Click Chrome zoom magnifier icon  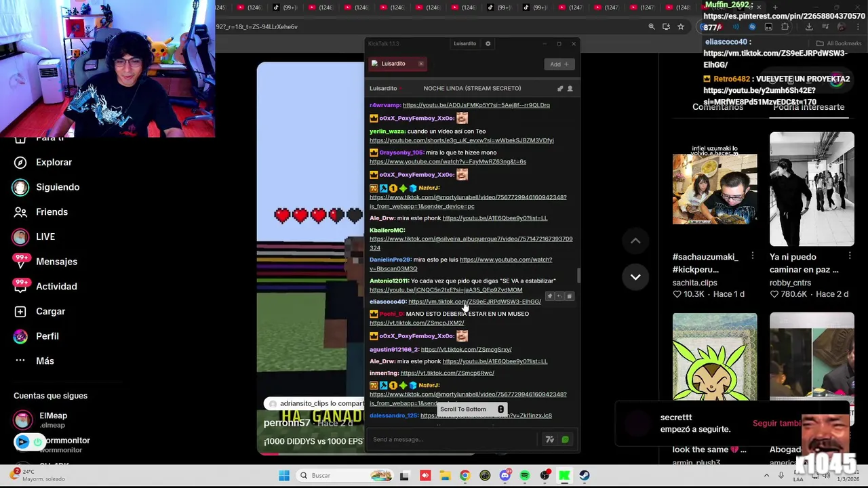coord(652,26)
